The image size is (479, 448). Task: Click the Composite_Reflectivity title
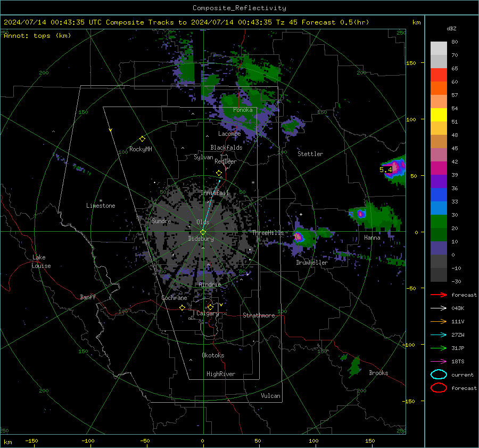[x=240, y=8]
